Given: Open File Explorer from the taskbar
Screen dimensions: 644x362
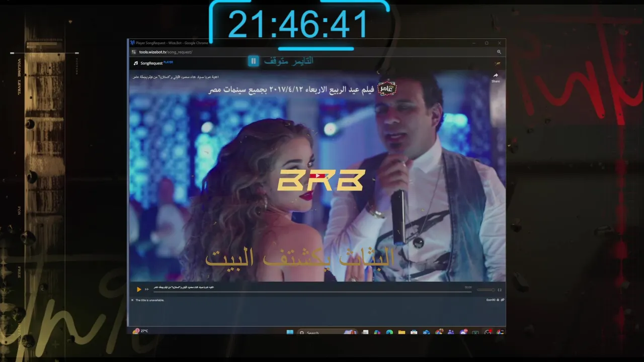Looking at the screenshot, I should coord(401,332).
